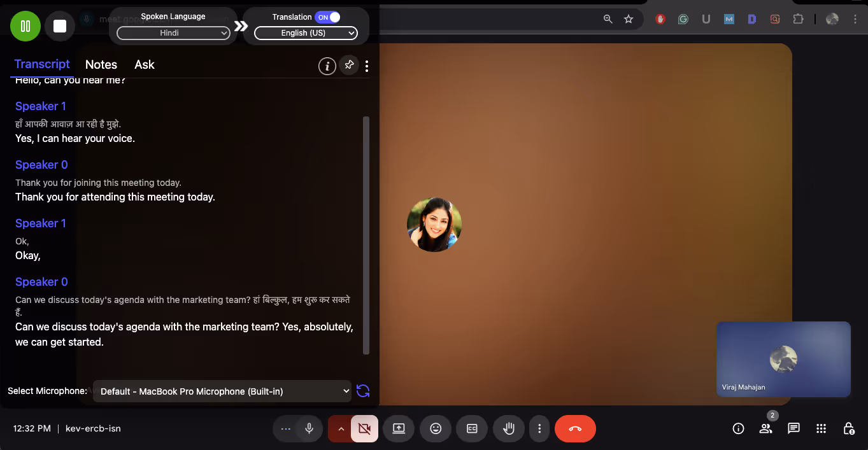Click the "Okay," transcript line
This screenshot has height=450, width=868.
point(28,255)
